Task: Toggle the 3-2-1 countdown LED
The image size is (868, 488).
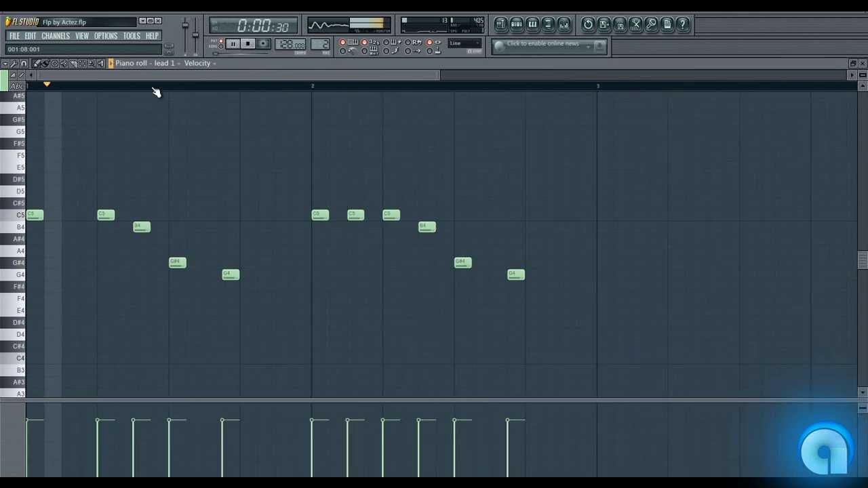Action: [x=364, y=42]
